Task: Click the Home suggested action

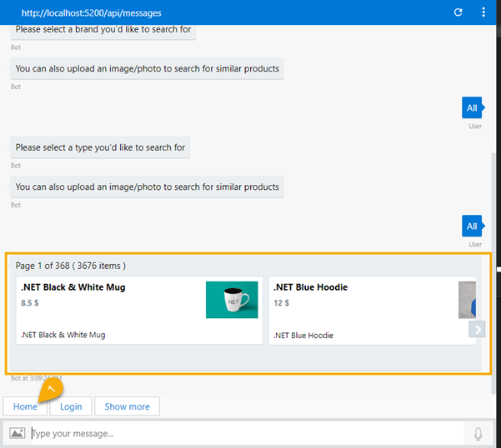Action: [x=25, y=406]
